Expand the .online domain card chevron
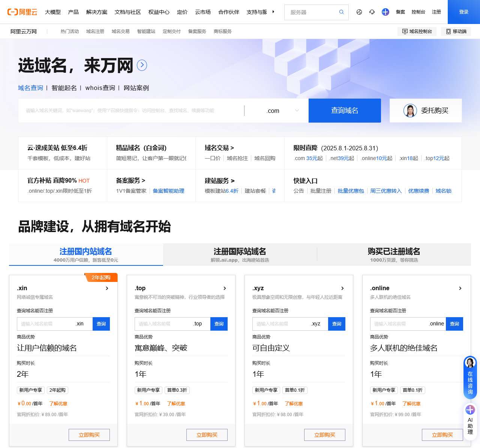Screen dimensions: 480x448 click(x=460, y=288)
